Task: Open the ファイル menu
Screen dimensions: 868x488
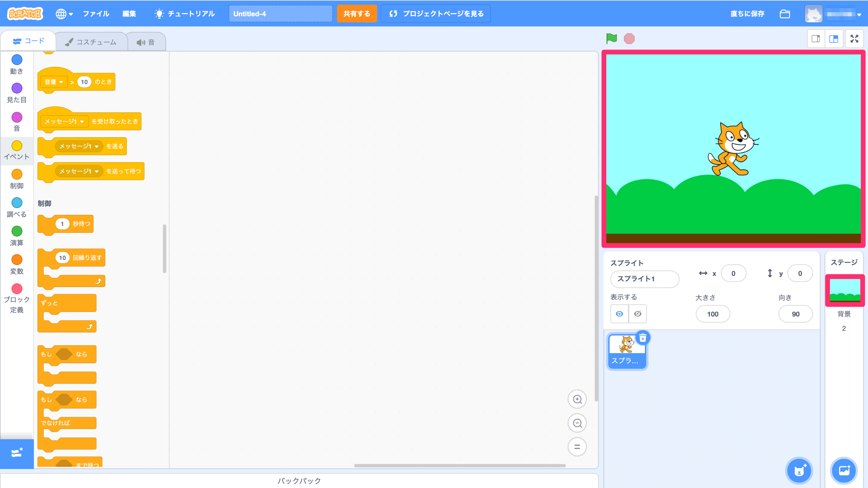Action: pos(96,14)
